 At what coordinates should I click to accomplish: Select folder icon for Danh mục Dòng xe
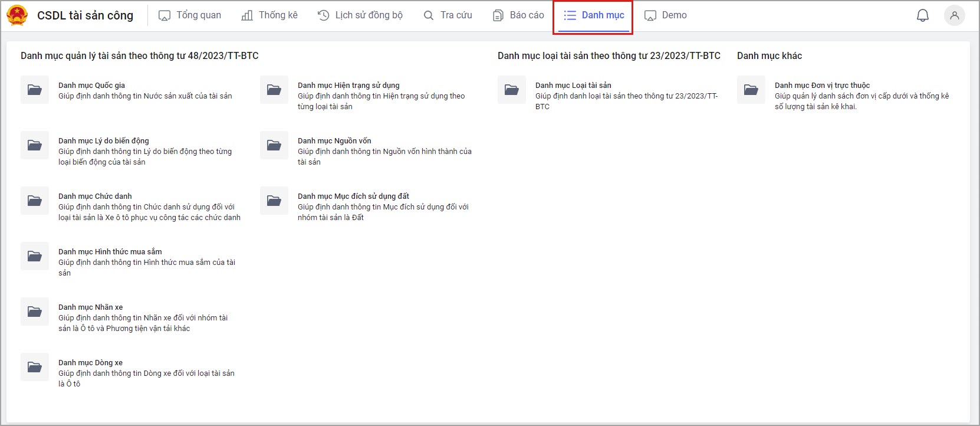coord(35,367)
